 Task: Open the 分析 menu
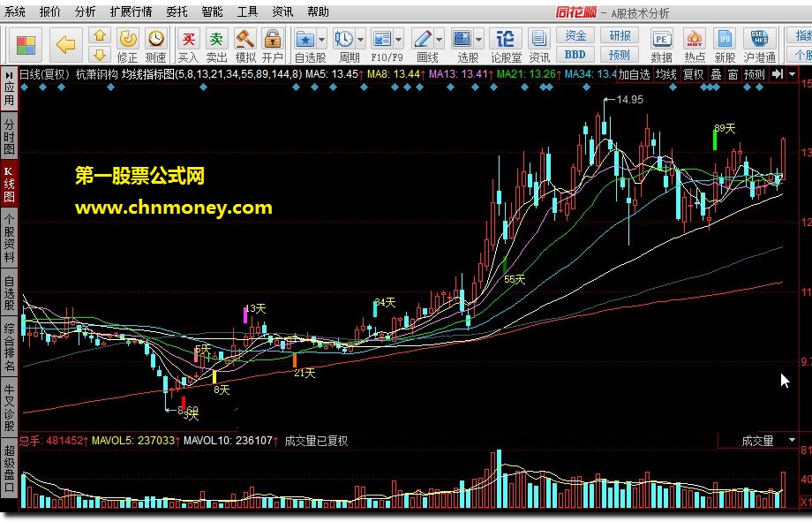point(85,11)
